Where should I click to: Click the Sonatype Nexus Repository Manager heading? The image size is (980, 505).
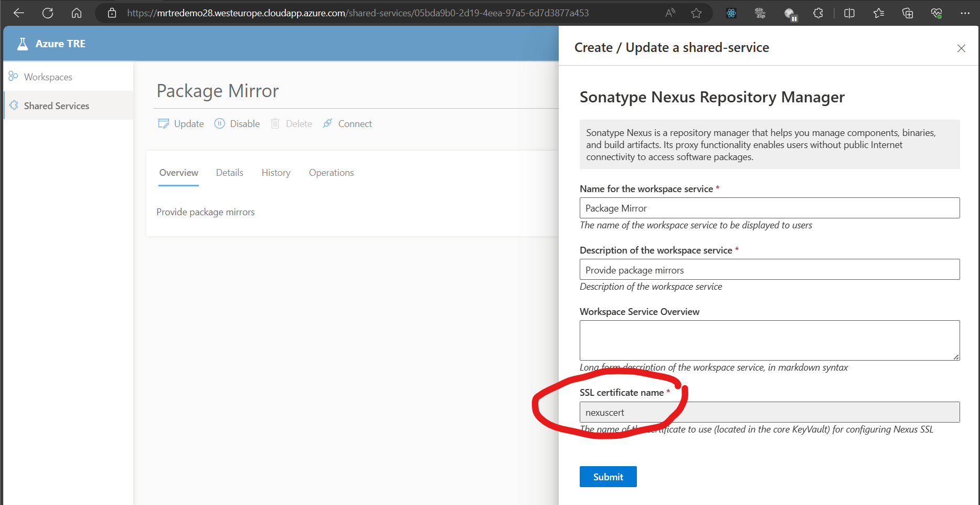click(712, 97)
